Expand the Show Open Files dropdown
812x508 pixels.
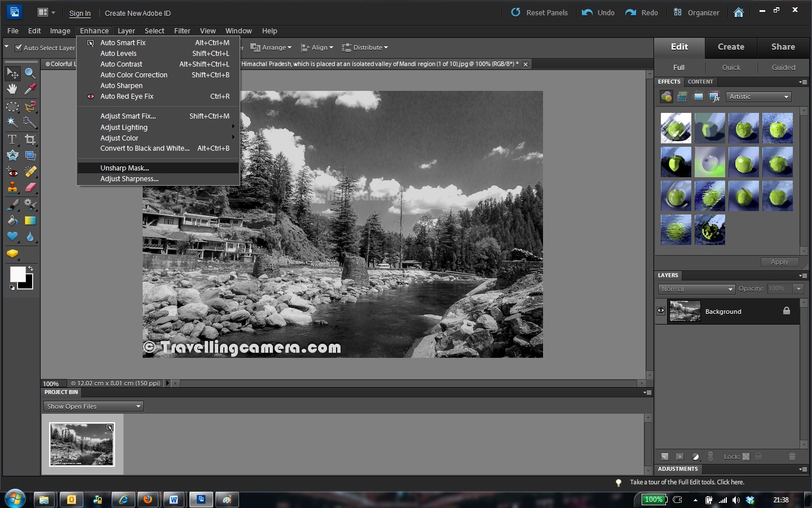click(92, 406)
